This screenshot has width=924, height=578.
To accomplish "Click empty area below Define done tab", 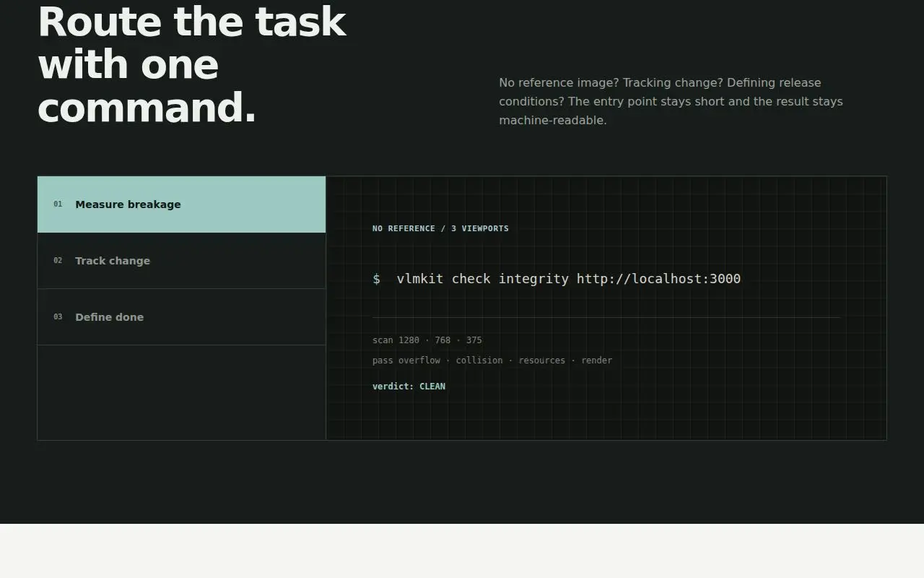I will [181, 392].
